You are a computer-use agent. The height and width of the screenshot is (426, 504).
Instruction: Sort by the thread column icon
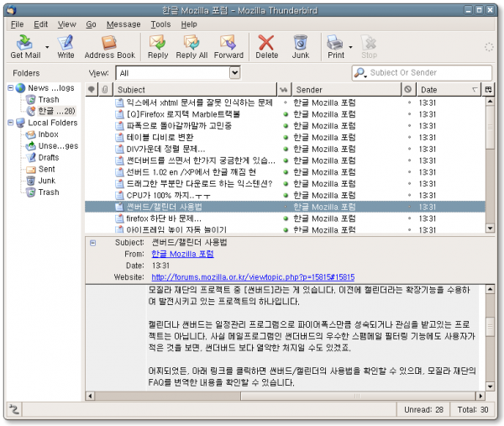click(92, 89)
